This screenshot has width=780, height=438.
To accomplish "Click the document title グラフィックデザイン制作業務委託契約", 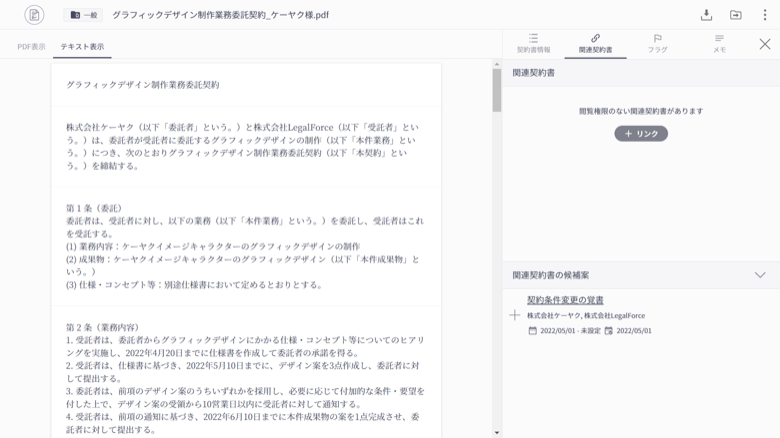I will point(143,85).
